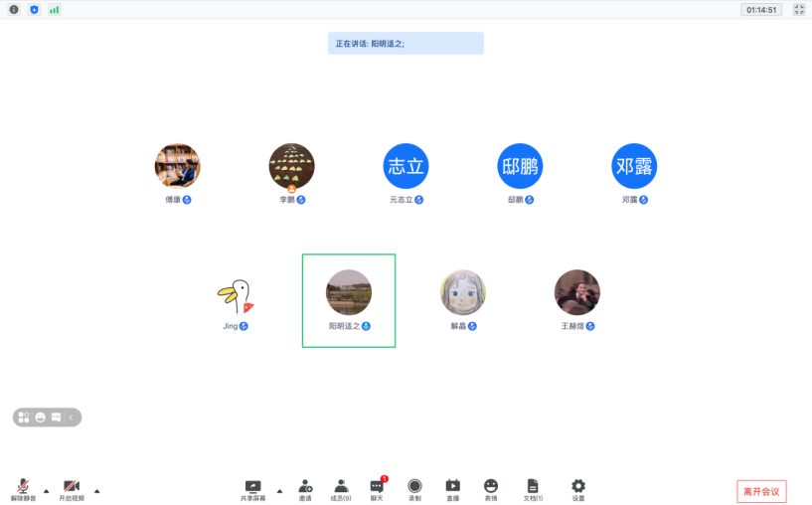
Task: Open meeting settings (设置)
Action: pyautogui.click(x=578, y=487)
